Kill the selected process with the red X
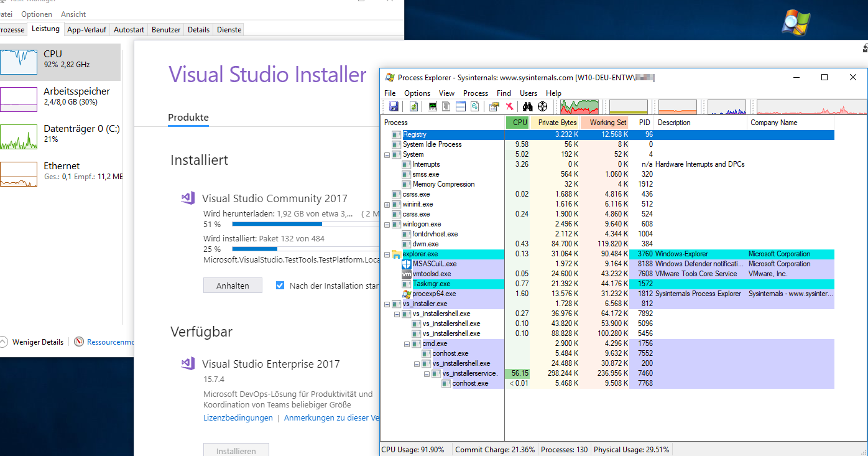 pyautogui.click(x=509, y=106)
